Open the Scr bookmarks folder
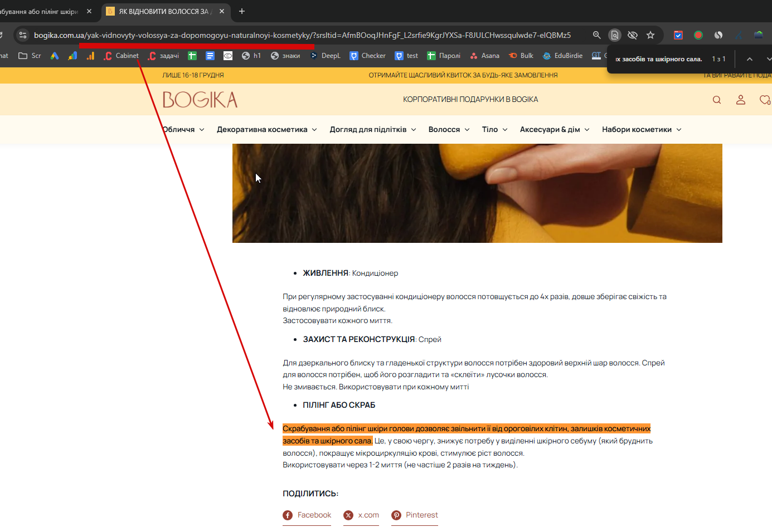Image resolution: width=772 pixels, height=532 pixels. [30, 56]
